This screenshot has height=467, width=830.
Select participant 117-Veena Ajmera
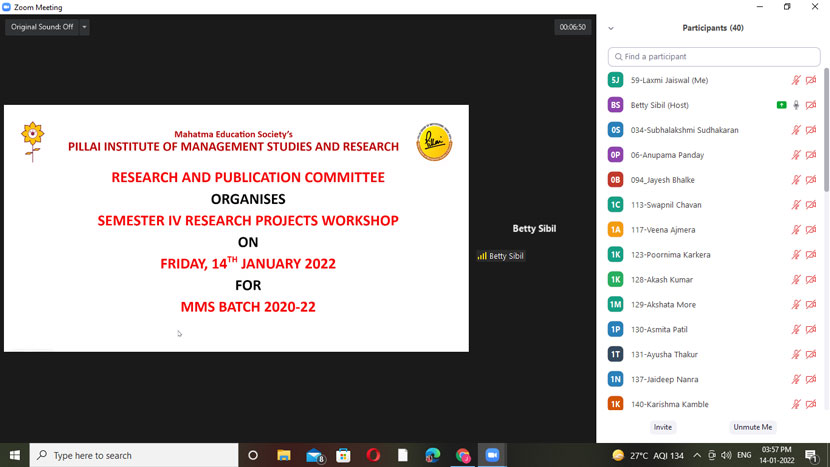712,229
